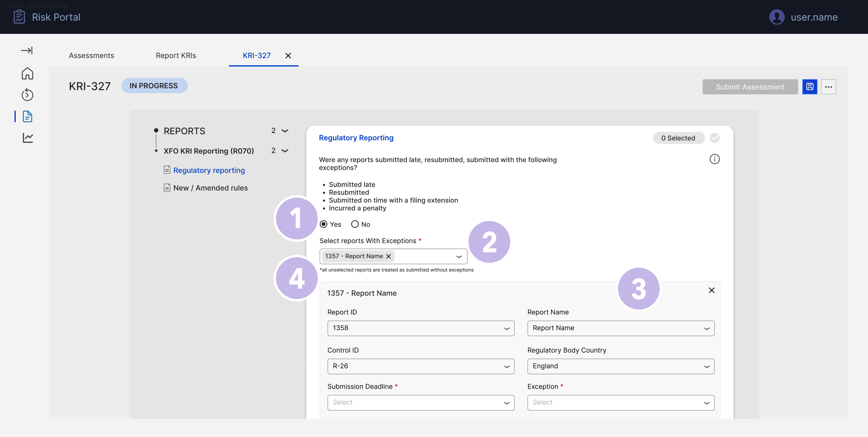Click the blue save icon button
This screenshot has height=437, width=868.
click(810, 87)
